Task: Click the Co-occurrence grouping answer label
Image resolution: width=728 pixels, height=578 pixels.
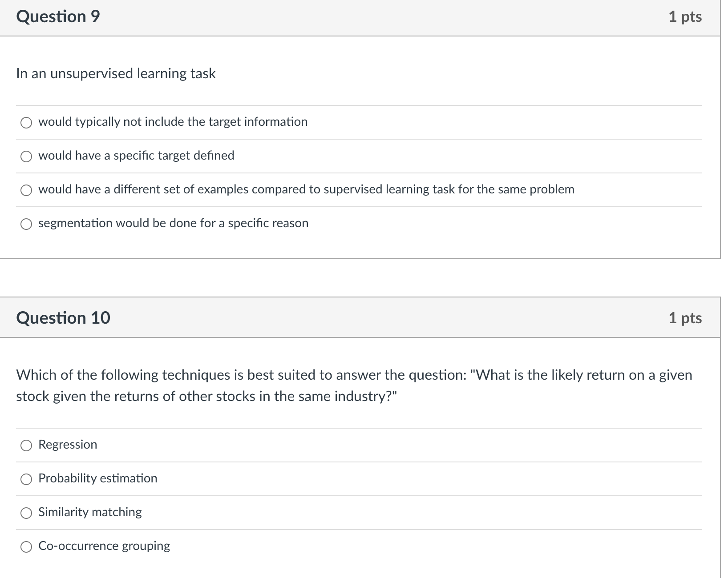Action: 104,546
